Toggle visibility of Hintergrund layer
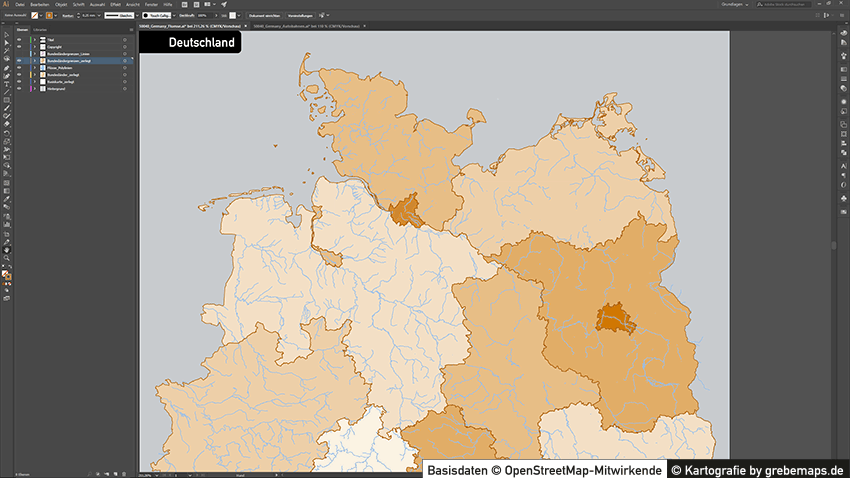Image resolution: width=850 pixels, height=478 pixels. [x=19, y=88]
